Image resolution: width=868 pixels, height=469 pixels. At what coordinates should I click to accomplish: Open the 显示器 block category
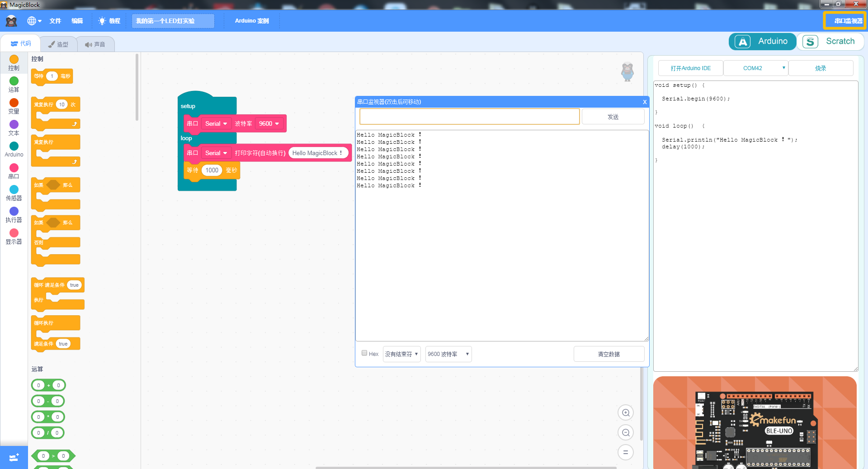pos(14,237)
